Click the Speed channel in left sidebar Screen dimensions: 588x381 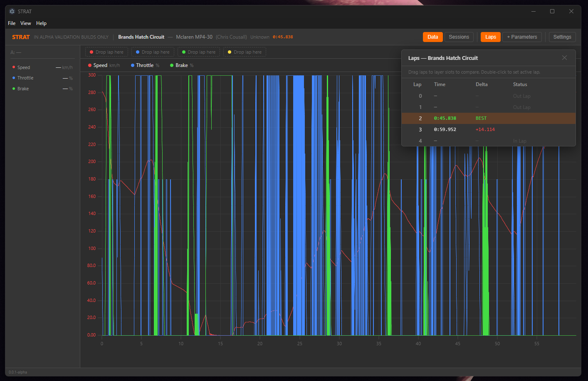click(24, 67)
